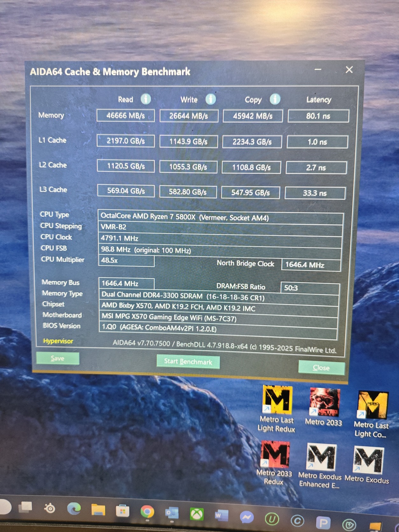This screenshot has width=399, height=532.
Task: Open Outlook from the taskbar
Action: 172,513
